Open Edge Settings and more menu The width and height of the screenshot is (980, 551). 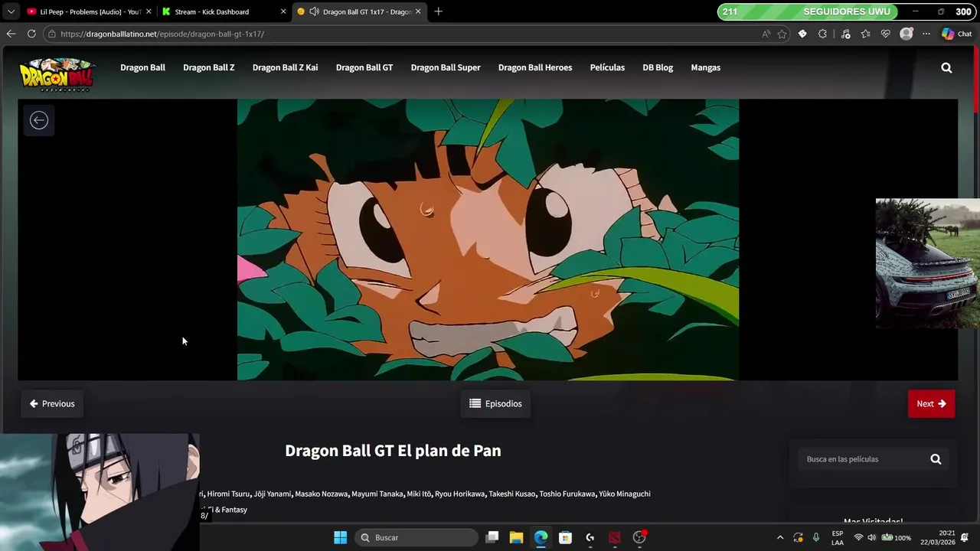tap(926, 34)
